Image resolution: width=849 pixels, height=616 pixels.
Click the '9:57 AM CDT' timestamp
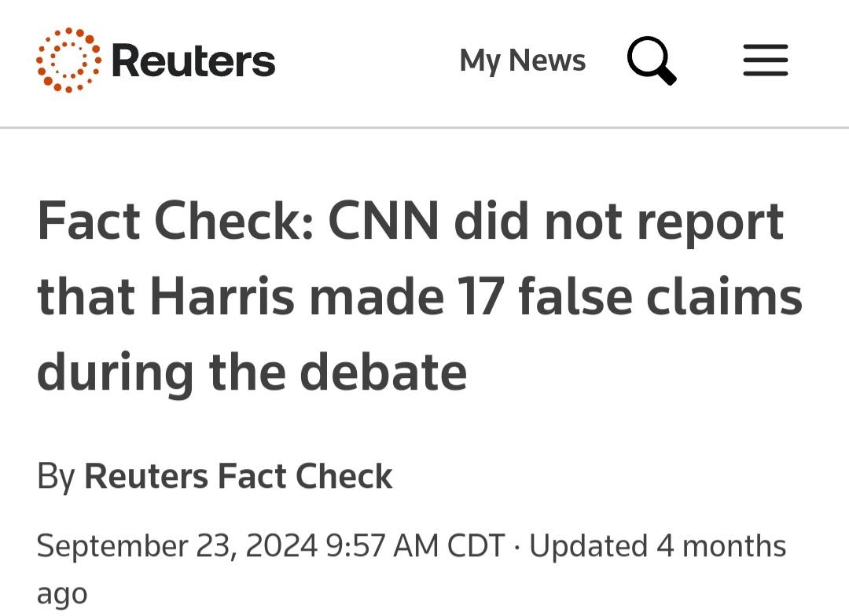(x=416, y=545)
